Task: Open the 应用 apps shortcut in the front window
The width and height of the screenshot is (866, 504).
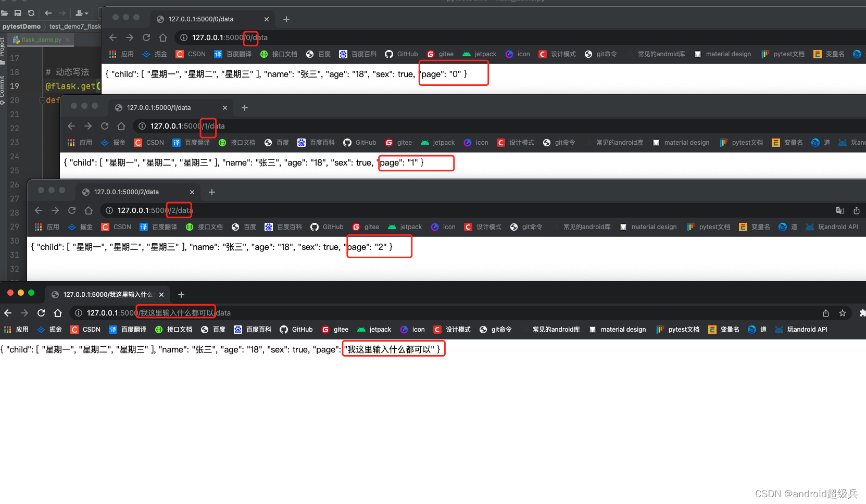Action: tap(17, 330)
